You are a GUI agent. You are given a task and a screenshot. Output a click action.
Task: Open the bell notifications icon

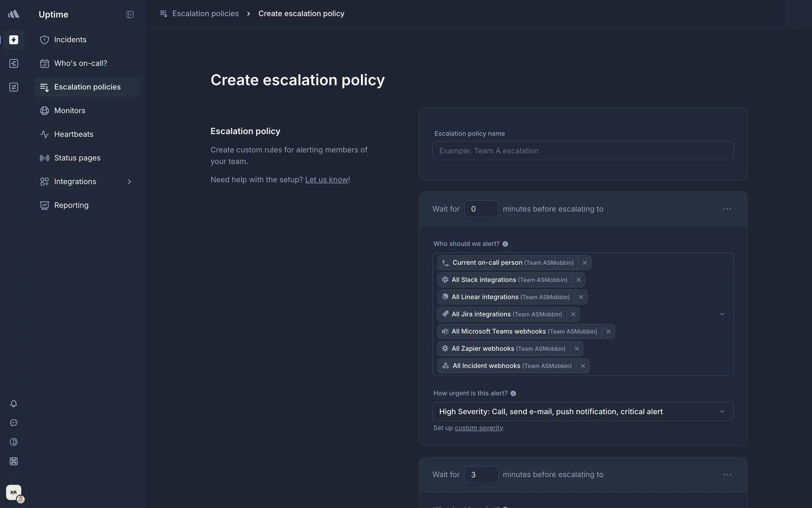(x=14, y=403)
